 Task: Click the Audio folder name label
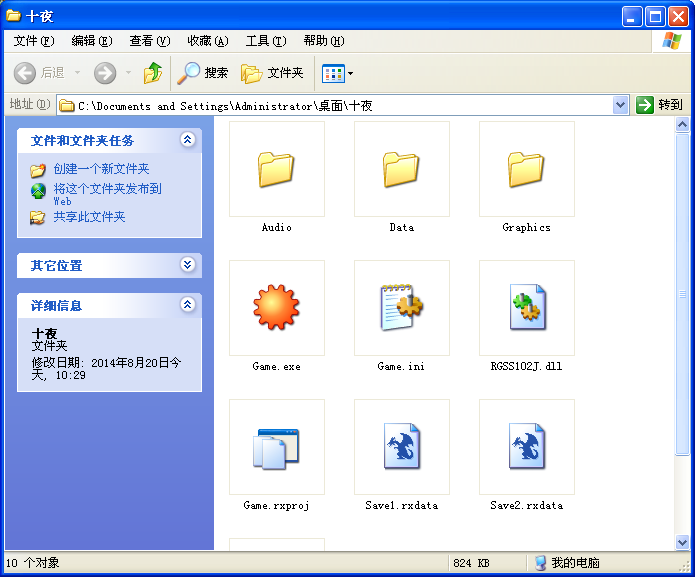(277, 227)
